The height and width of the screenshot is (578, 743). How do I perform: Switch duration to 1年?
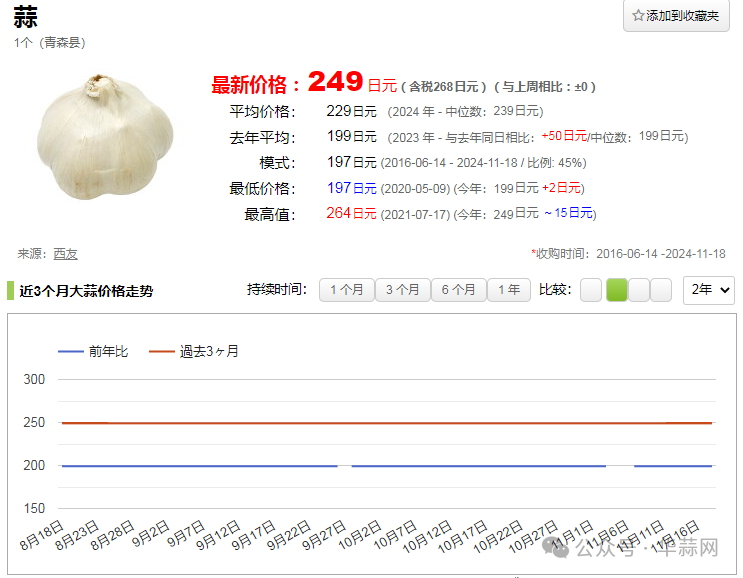(509, 290)
